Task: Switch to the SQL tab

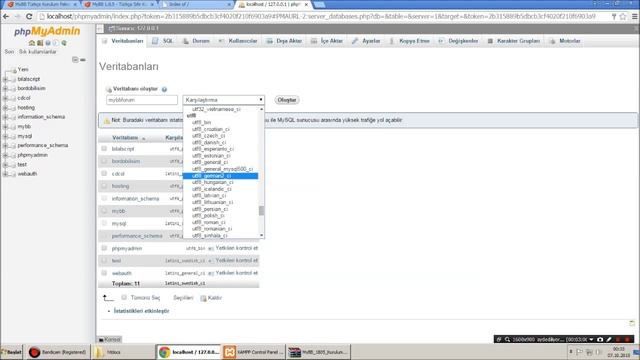Action: point(163,41)
